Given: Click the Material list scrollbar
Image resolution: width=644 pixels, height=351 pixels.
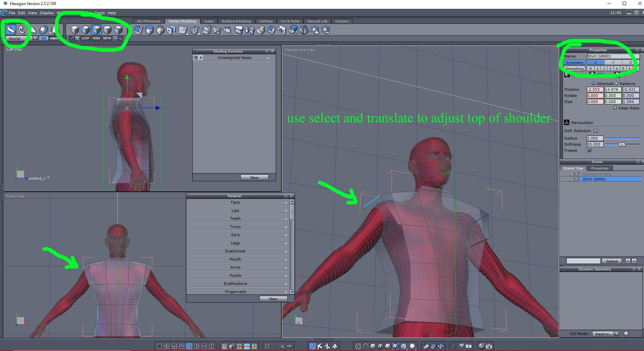Looking at the screenshot, I should (x=292, y=212).
